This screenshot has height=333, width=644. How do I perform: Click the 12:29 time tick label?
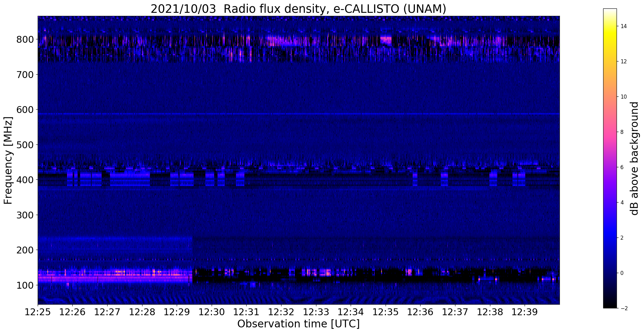[177, 312]
